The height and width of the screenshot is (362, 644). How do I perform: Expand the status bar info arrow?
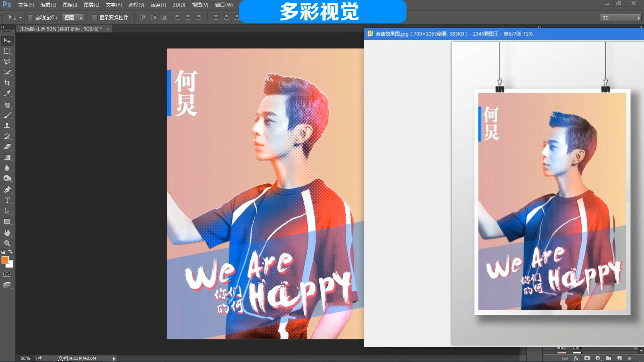coord(114,359)
